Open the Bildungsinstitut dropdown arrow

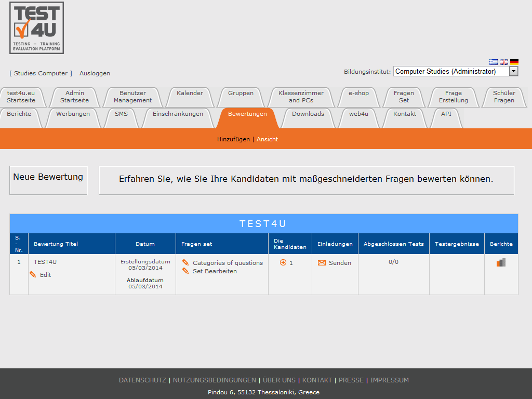tap(514, 71)
